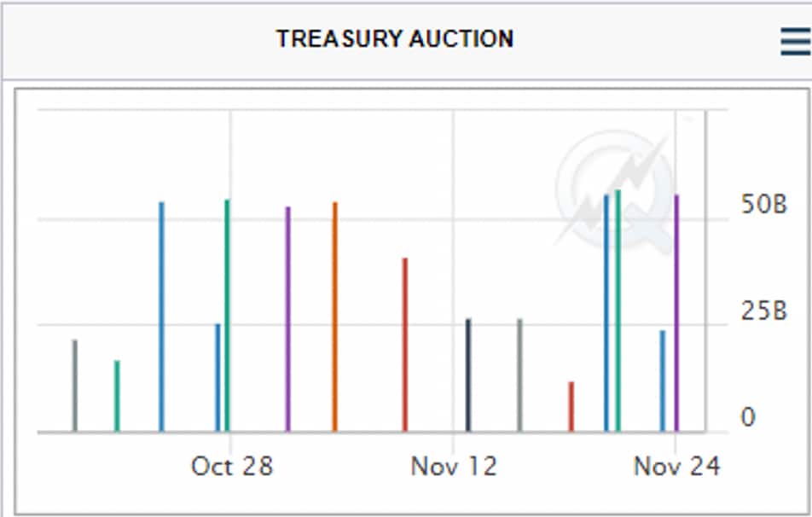Click the purple bar at Nov 24
This screenshot has width=812, height=517.
point(676,312)
